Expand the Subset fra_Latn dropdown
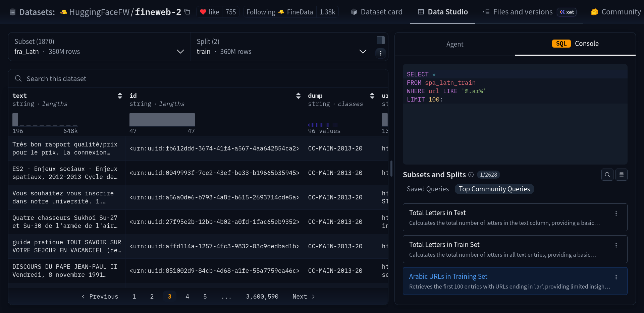The height and width of the screenshot is (313, 644). (180, 52)
